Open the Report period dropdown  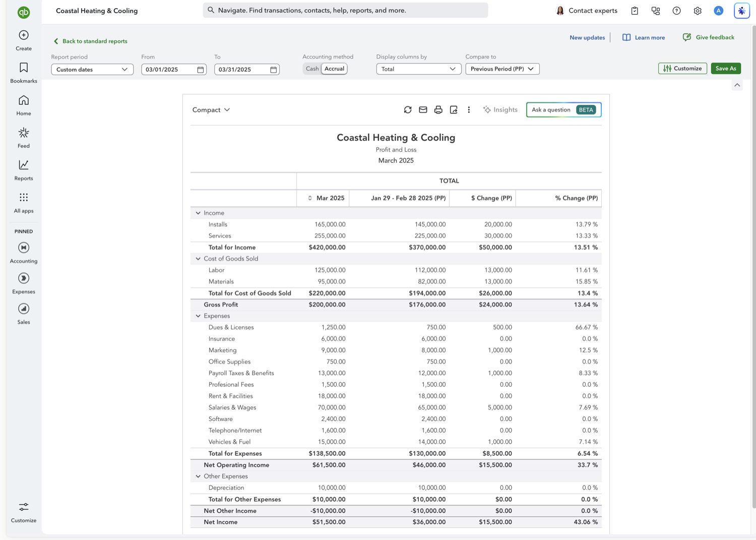92,70
